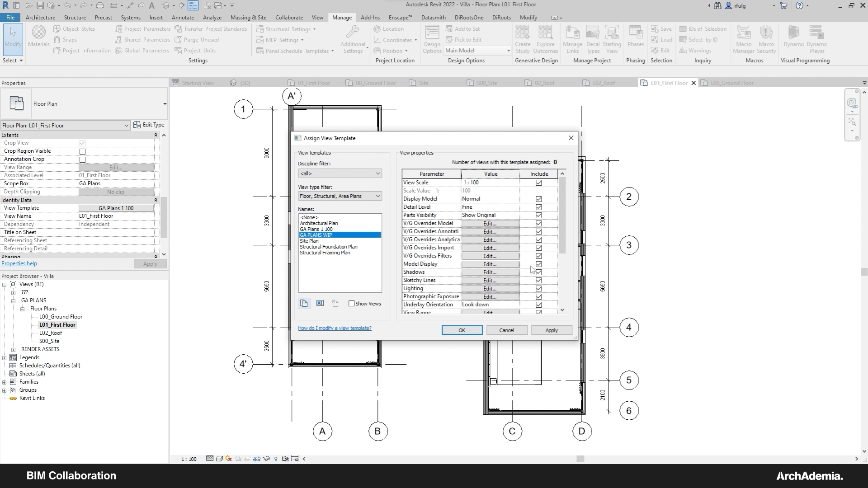
Task: Open the Discipline filter dropdown
Action: tap(340, 174)
